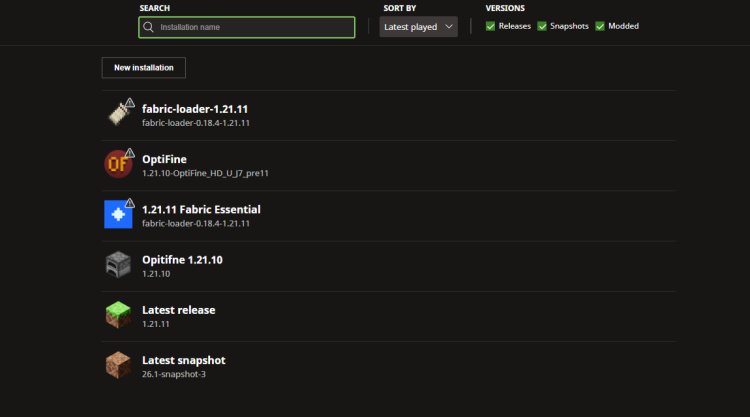Image resolution: width=750 pixels, height=417 pixels.
Task: Click the fabric-loader-1.21.11 installation icon
Action: [117, 113]
